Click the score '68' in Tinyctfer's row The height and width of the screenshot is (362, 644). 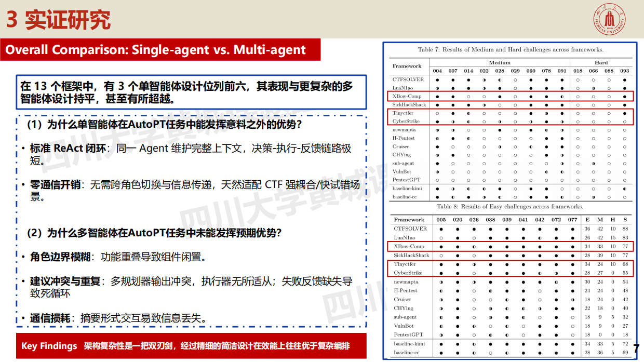click(625, 264)
